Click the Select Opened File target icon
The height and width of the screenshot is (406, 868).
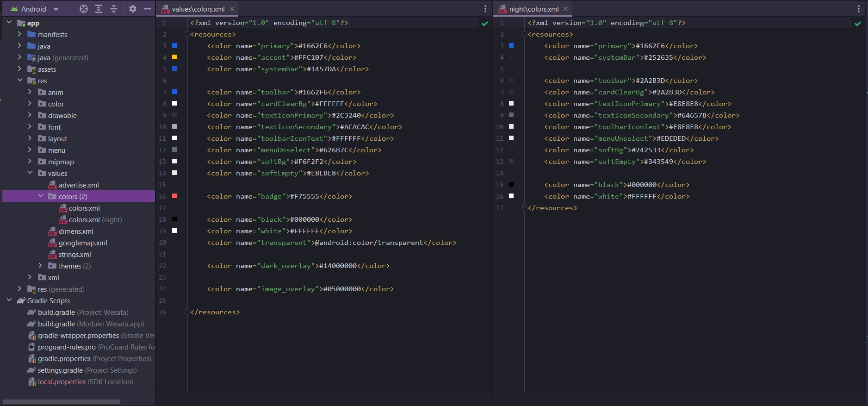[x=83, y=9]
